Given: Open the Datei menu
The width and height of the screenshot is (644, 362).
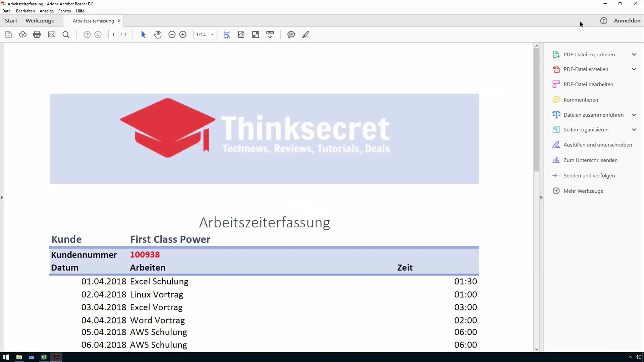Looking at the screenshot, I should [7, 11].
